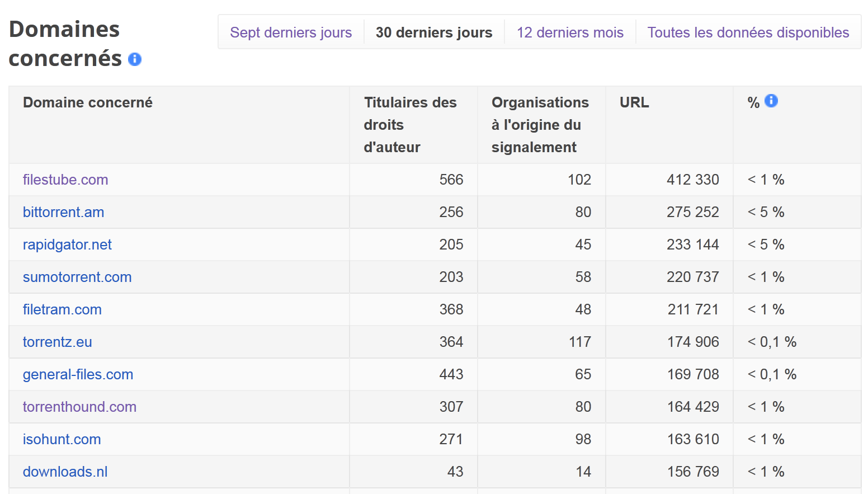
Task: Click the Organisations à l'origine du signalement header
Action: [540, 125]
